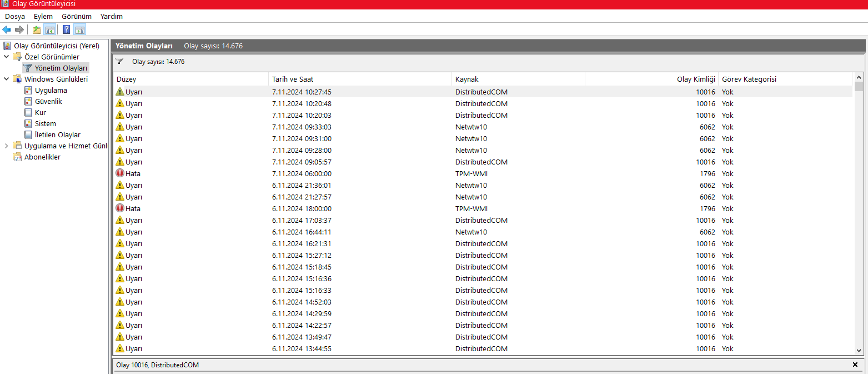Click the Windows Günlükleri folder icon

tap(18, 79)
